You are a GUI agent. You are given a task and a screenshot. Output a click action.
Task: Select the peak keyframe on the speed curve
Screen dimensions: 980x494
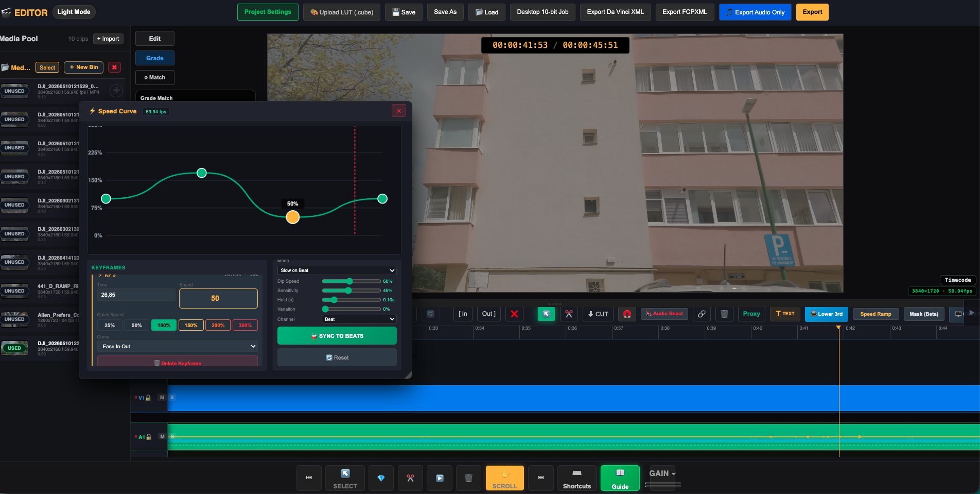tap(202, 173)
